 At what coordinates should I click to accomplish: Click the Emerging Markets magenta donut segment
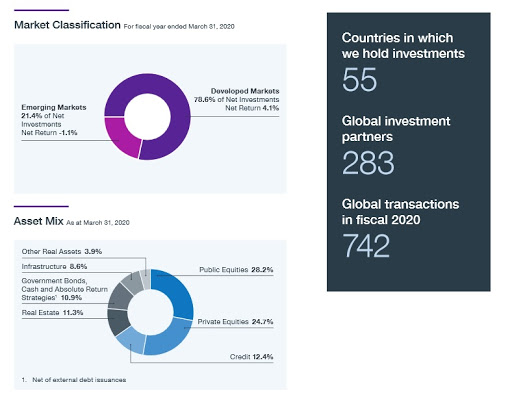(121, 138)
